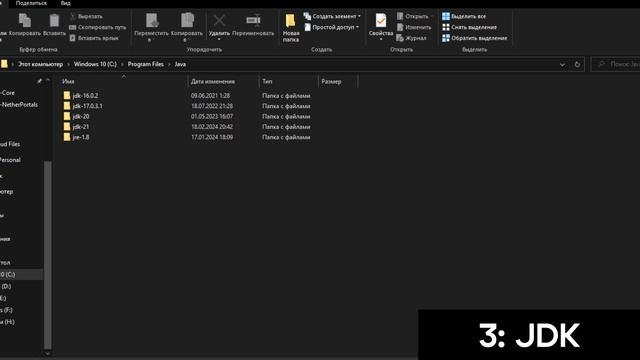The width and height of the screenshot is (640, 360).
Task: Create a new folder with Новая папка
Action: (291, 27)
